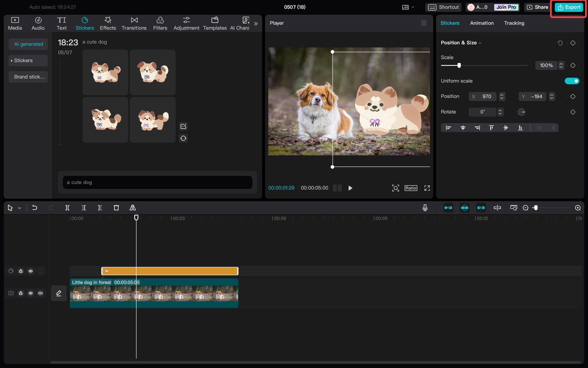Select the delete clip icon in timeline toolbar

[x=116, y=207]
